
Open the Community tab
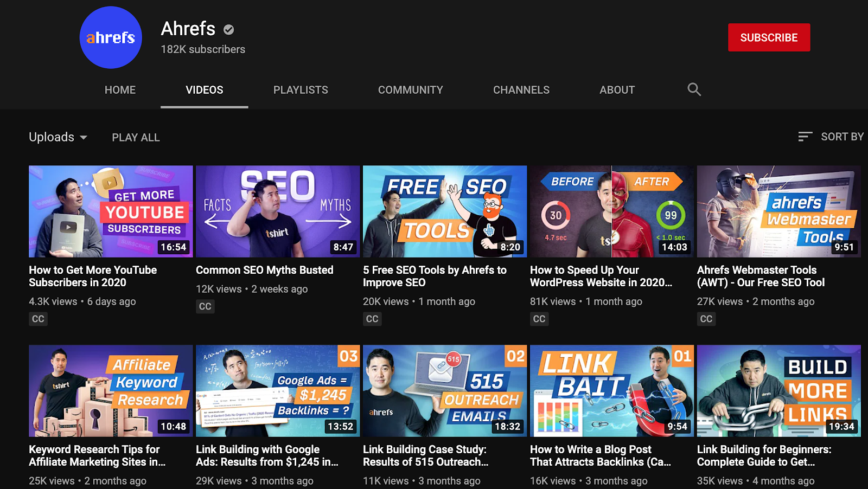(x=411, y=90)
